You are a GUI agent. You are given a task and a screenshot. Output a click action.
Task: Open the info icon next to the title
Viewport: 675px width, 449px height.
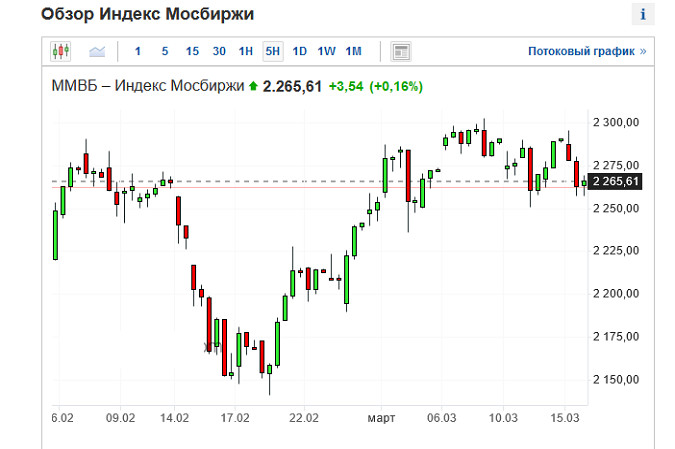pos(643,14)
